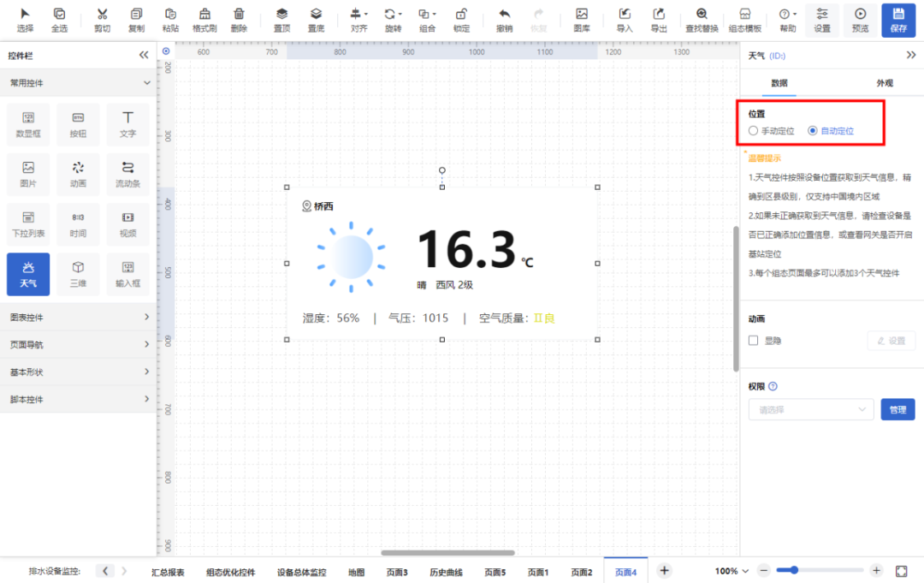Image resolution: width=924 pixels, height=583 pixels.
Task: Bring the widget to top with 置顶
Action: [x=281, y=20]
